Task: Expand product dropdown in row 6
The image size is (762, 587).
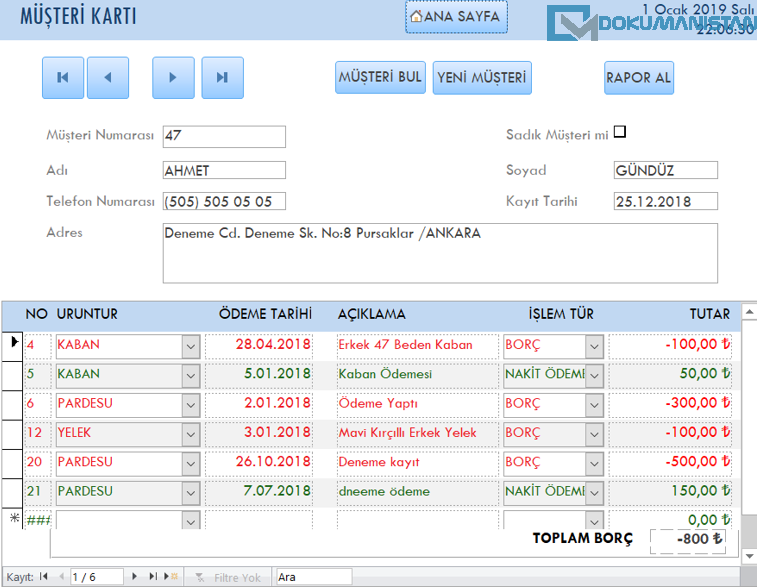Action: point(191,405)
